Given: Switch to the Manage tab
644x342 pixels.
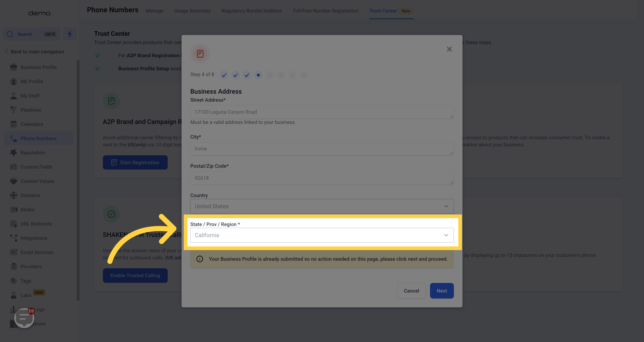Looking at the screenshot, I should coord(154,11).
